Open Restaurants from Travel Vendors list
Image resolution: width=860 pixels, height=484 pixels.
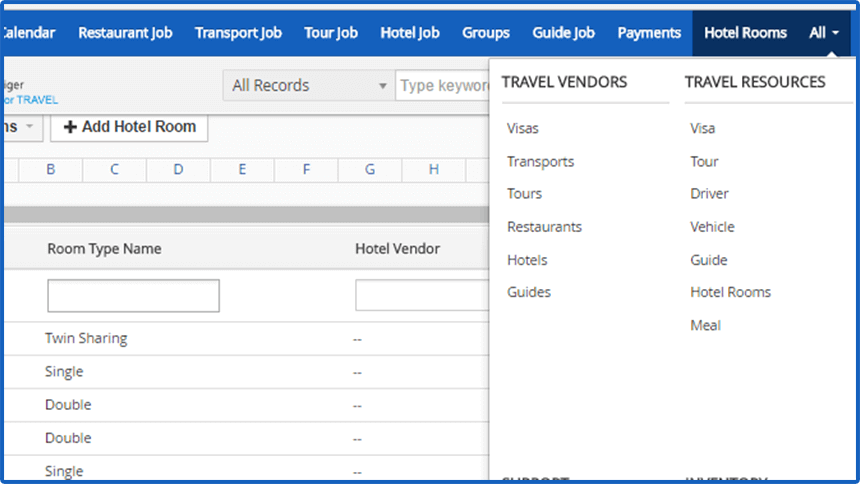pos(544,227)
